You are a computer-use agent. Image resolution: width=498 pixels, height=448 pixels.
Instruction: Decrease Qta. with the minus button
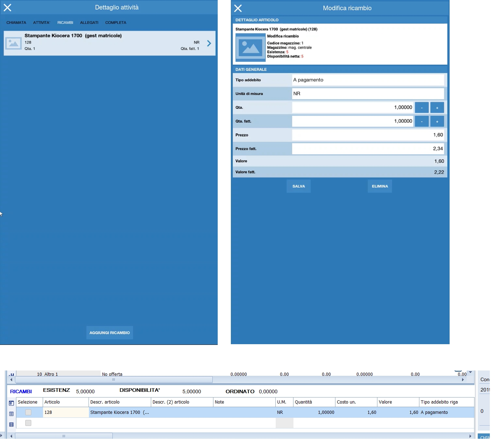(x=422, y=107)
